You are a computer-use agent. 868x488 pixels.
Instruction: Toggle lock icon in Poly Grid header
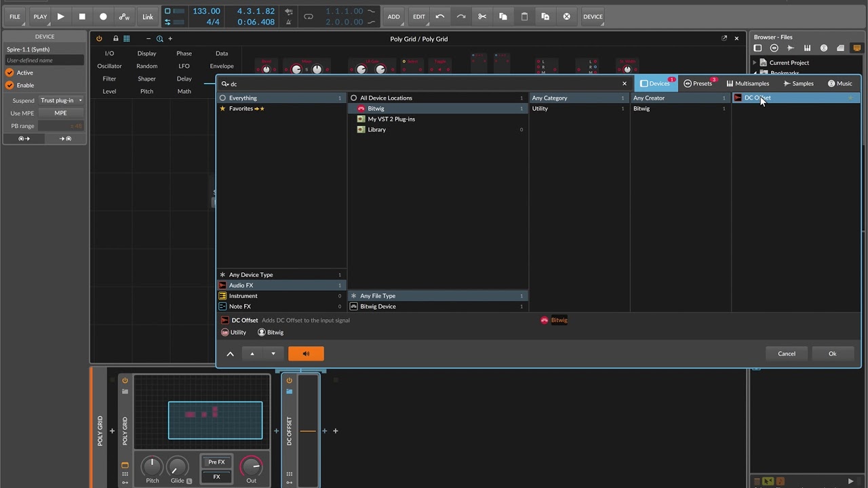tap(115, 39)
